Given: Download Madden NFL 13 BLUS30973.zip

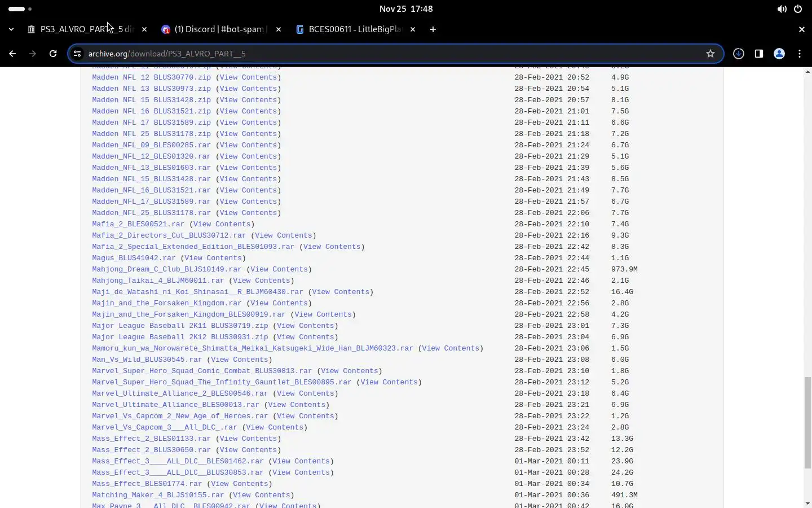Looking at the screenshot, I should (151, 89).
